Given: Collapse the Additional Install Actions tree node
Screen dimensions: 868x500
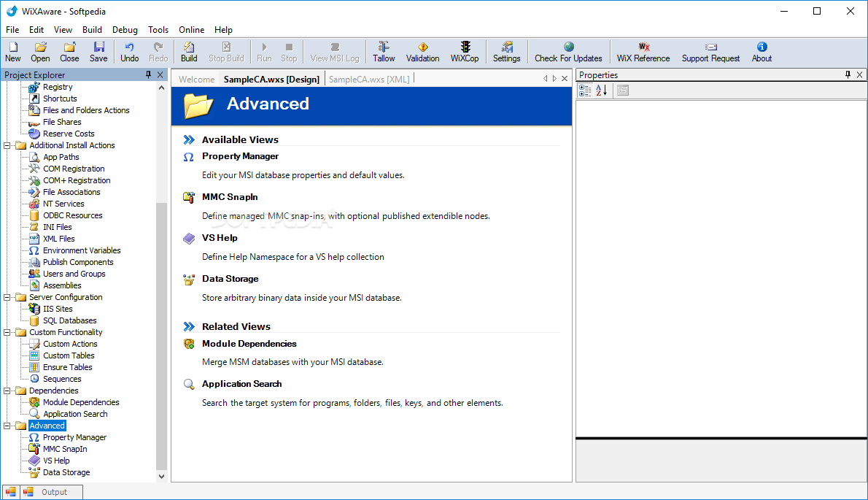Looking at the screenshot, I should [7, 146].
